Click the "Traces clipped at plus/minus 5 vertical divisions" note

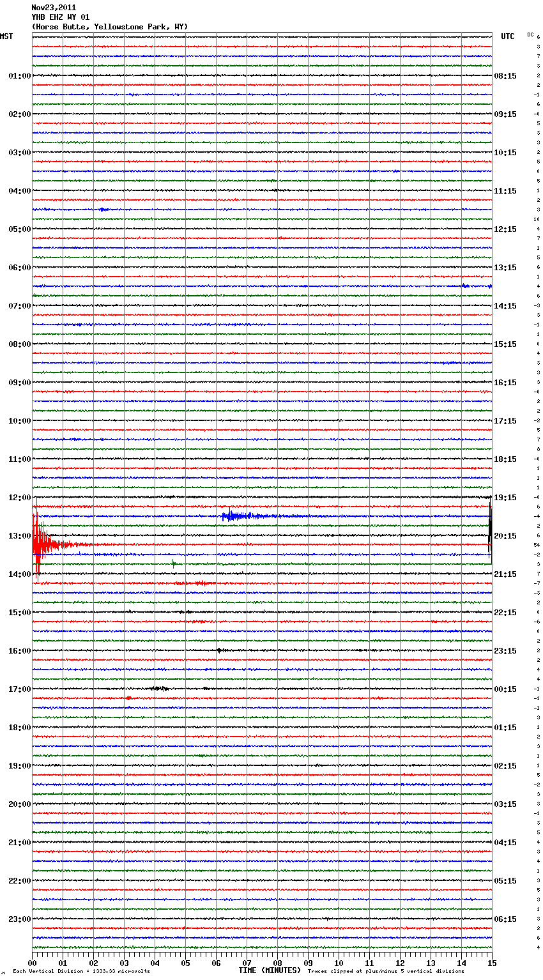click(386, 972)
